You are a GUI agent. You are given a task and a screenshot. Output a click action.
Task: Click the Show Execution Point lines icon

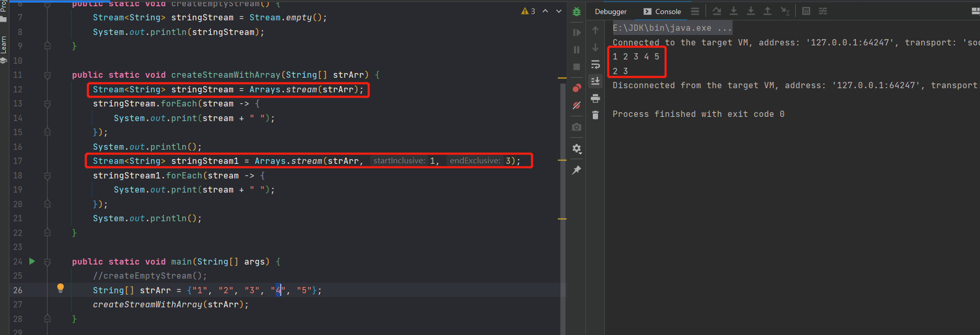(695, 11)
